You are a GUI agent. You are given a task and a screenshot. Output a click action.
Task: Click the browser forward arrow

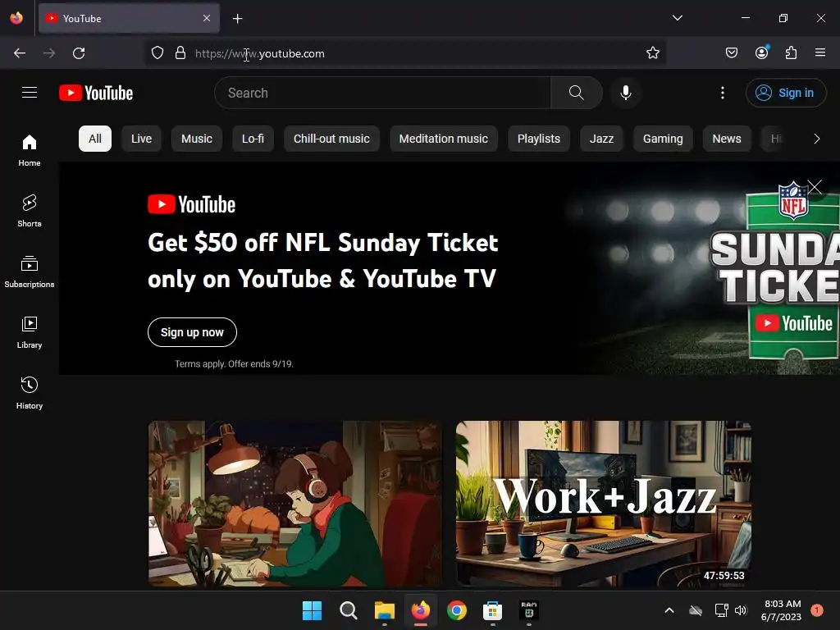pyautogui.click(x=49, y=53)
